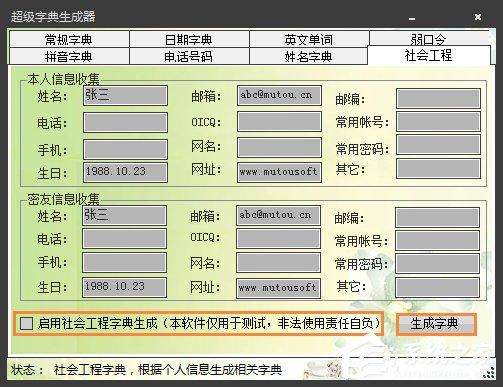Click 网址 field in 本人信息收集
The height and width of the screenshot is (387, 503).
[x=279, y=172]
